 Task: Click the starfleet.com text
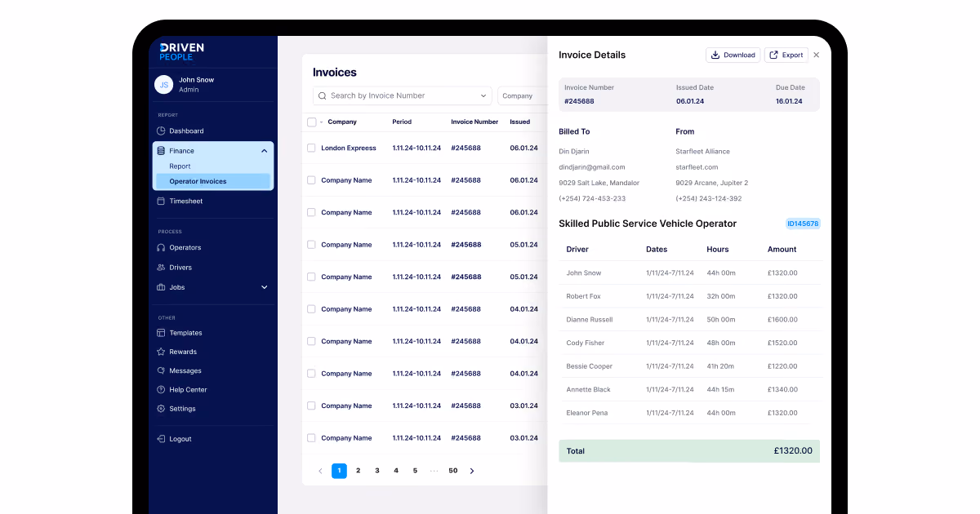697,167
